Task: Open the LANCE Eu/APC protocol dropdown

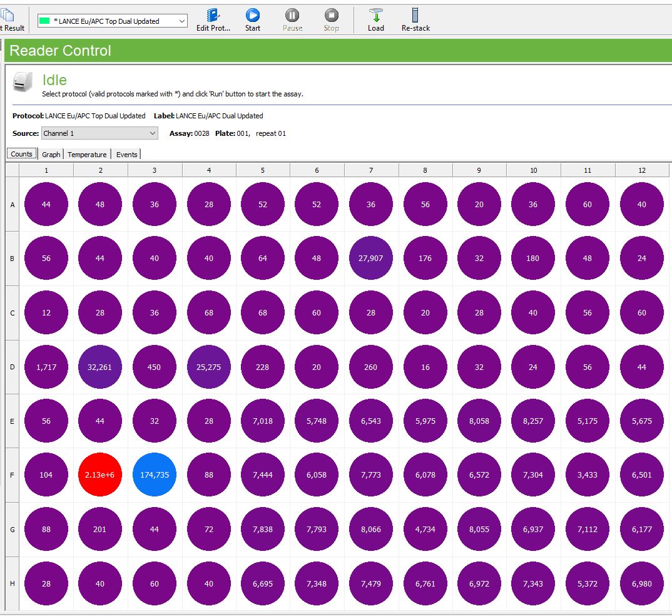Action: [181, 21]
